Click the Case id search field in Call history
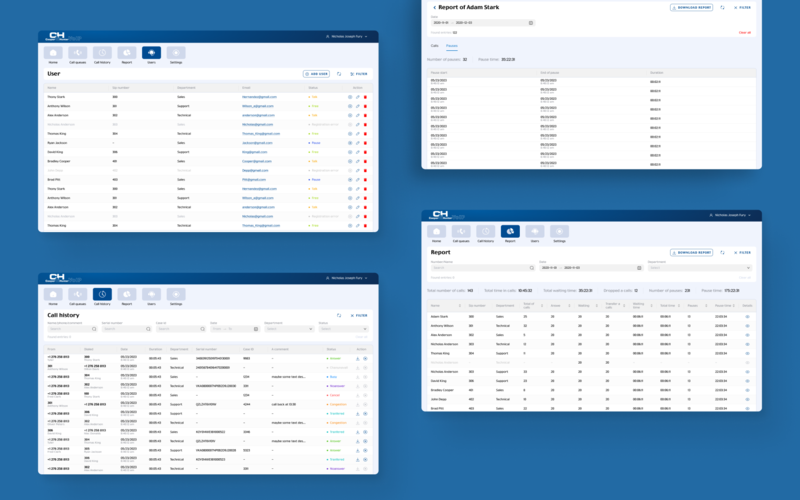Image resolution: width=800 pixels, height=500 pixels. point(181,329)
